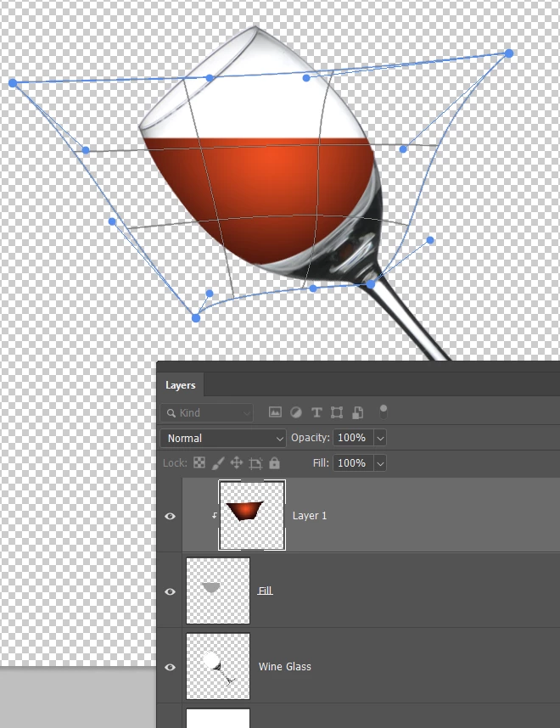560x728 pixels.
Task: Filter layers by pixel layer icon
Action: 275,412
